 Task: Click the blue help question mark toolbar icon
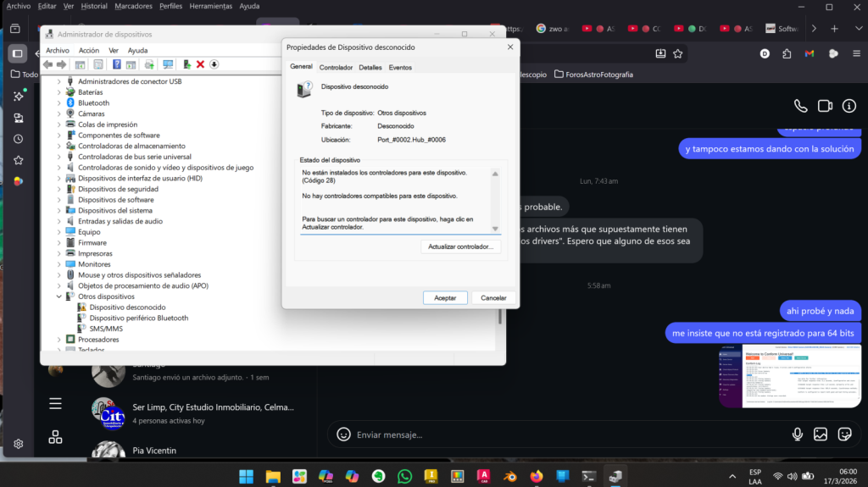click(116, 64)
